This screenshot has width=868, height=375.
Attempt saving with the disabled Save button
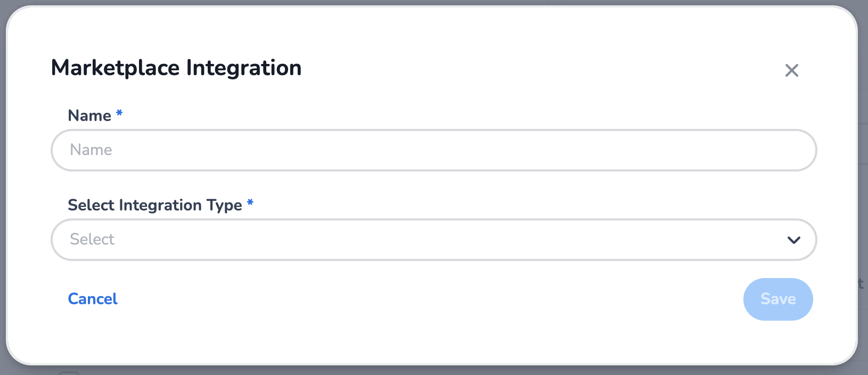[x=778, y=299]
